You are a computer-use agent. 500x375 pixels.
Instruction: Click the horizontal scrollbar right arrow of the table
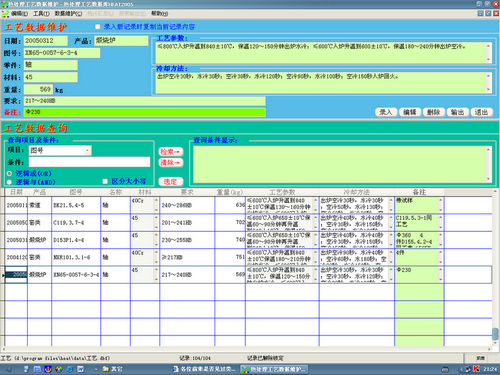(x=489, y=349)
